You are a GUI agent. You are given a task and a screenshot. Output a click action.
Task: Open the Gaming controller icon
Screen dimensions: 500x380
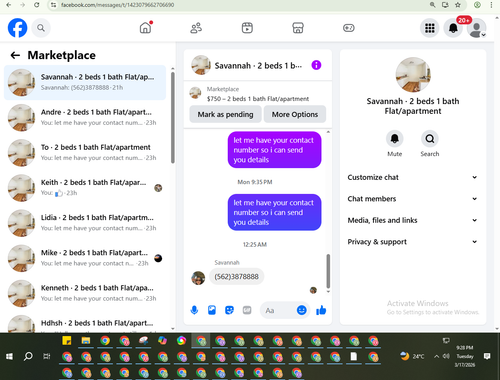[349, 28]
